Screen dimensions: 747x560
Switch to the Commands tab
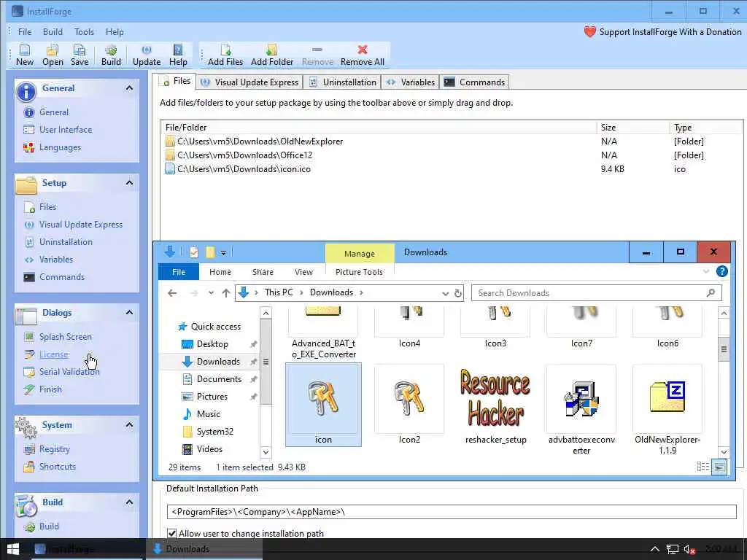474,82
